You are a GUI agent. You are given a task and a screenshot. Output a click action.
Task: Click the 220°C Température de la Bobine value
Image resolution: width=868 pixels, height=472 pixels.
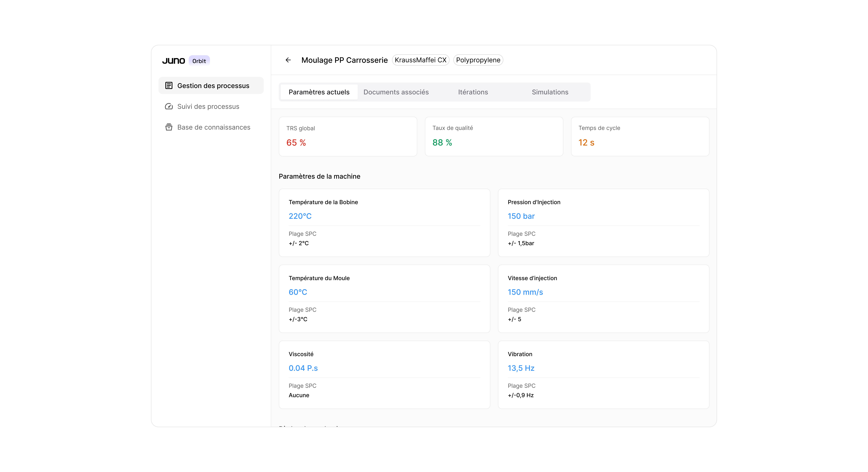[300, 216]
